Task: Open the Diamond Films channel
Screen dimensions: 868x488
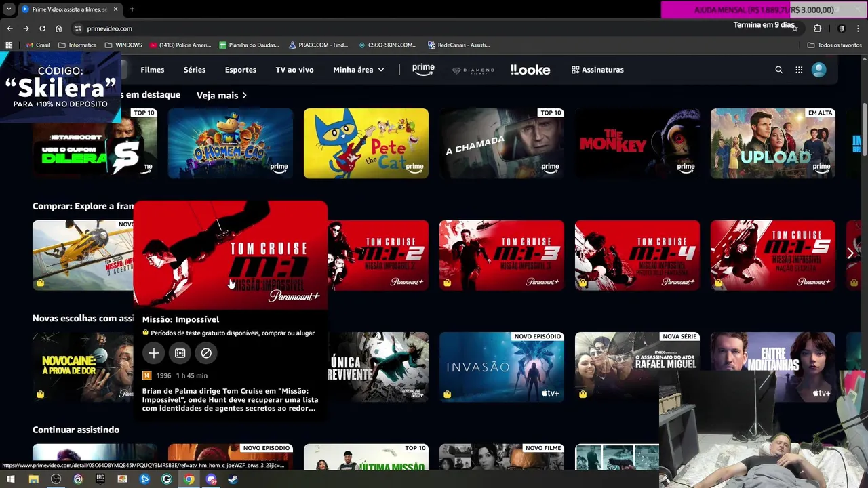Action: 473,70
